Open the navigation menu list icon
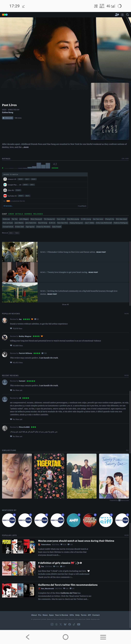This screenshot has height=644, width=131. click(122, 15)
